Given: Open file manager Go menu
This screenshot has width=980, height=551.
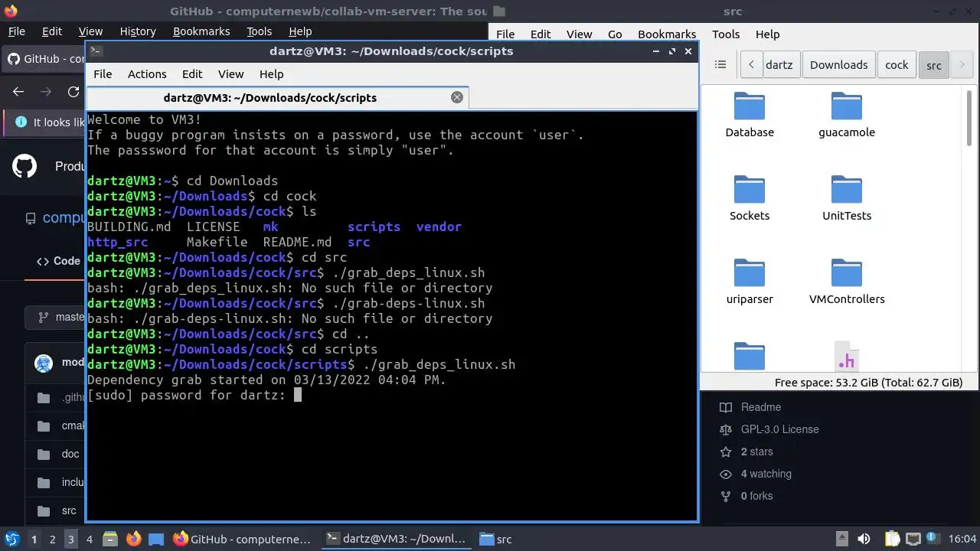Looking at the screenshot, I should [615, 34].
